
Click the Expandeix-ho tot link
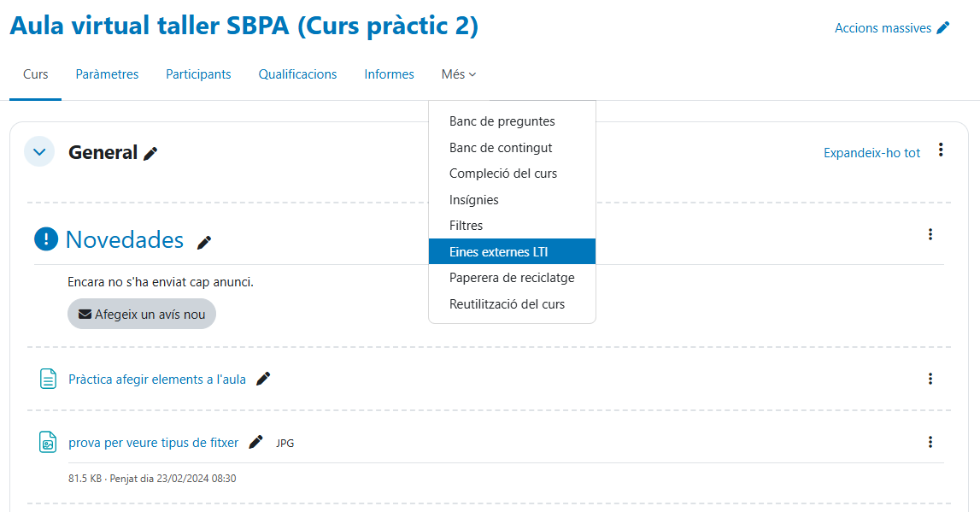[871, 153]
